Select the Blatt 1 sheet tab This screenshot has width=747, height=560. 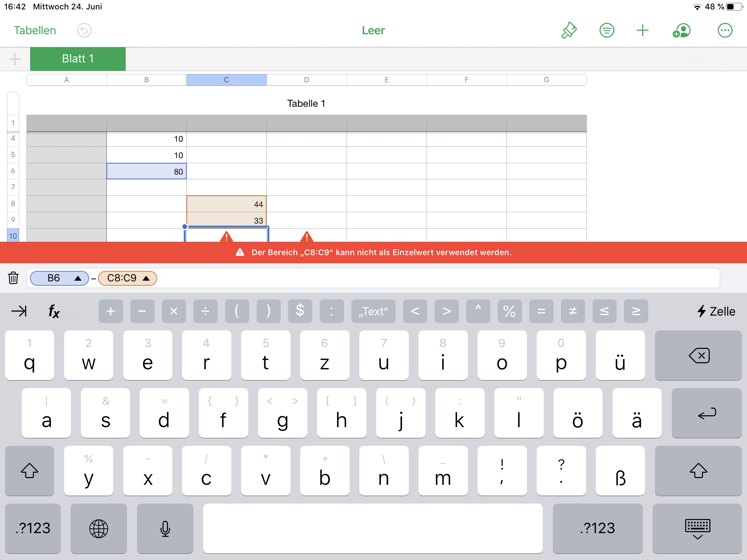78,59
